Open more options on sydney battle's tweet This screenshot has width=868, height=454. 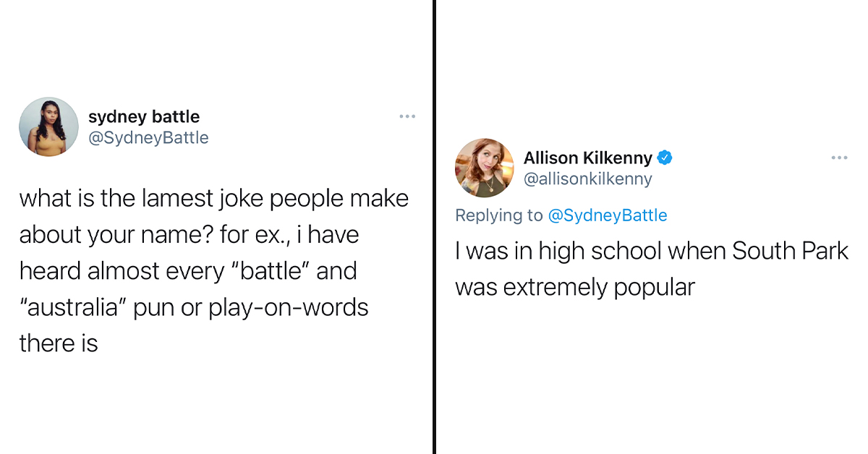coord(407,116)
